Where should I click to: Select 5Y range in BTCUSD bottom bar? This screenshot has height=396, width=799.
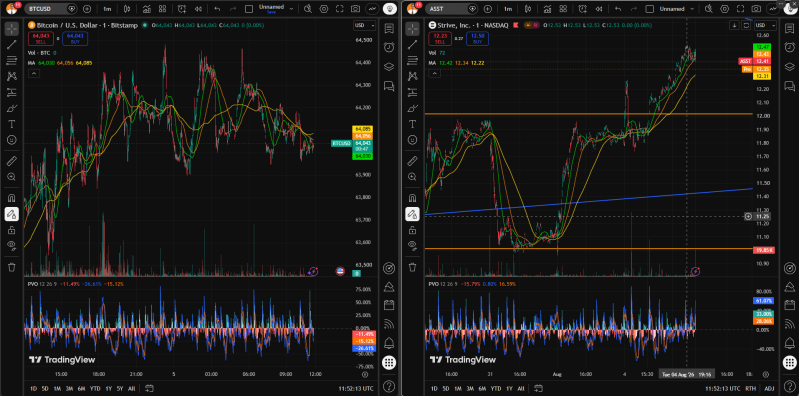pos(120,388)
